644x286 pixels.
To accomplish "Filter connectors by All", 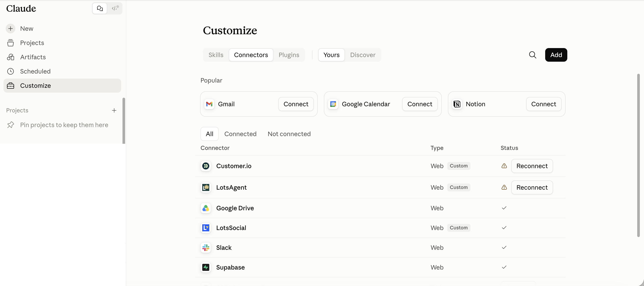I will point(209,134).
